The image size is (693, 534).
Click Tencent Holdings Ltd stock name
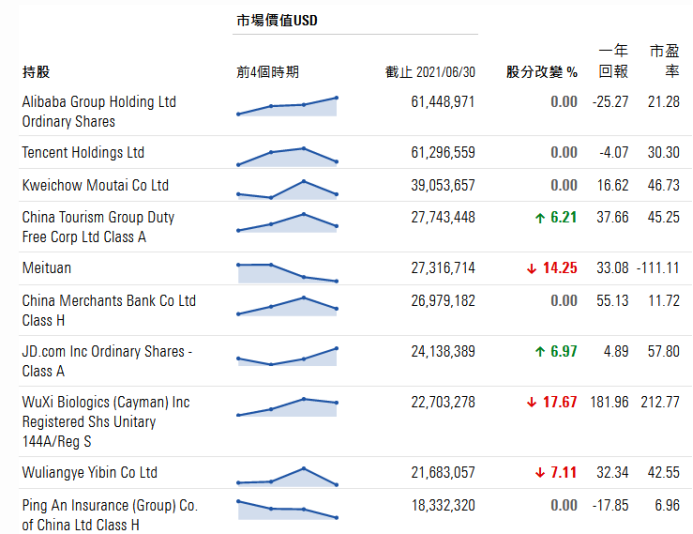pos(83,153)
